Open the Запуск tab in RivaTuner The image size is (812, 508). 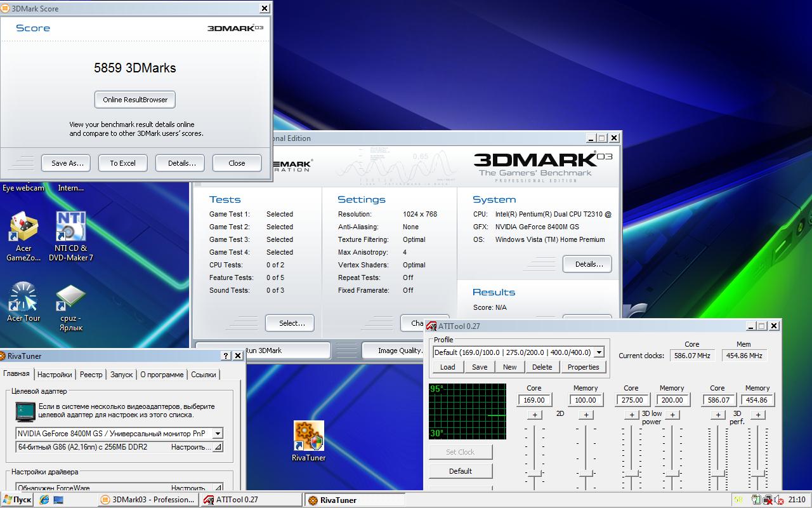[x=121, y=375]
